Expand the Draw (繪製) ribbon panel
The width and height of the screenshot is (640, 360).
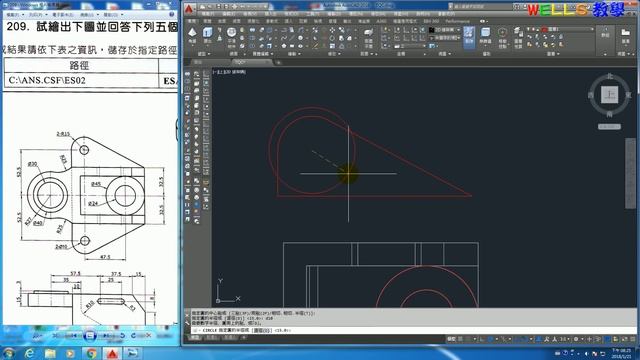[x=294, y=54]
